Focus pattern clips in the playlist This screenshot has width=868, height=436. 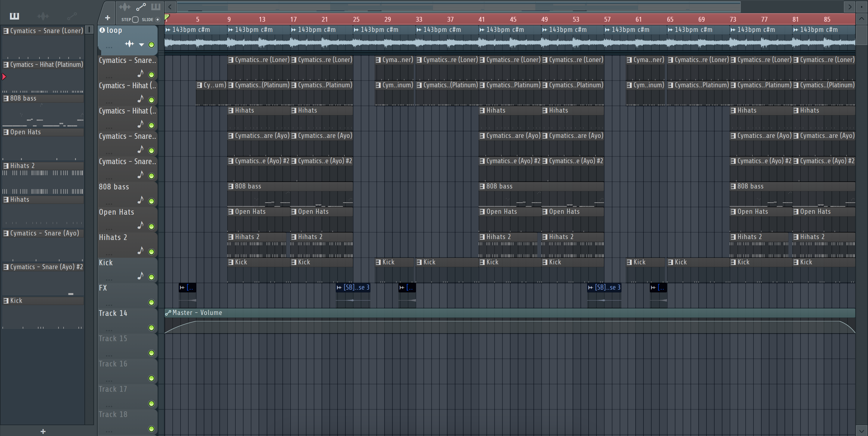pos(156,7)
